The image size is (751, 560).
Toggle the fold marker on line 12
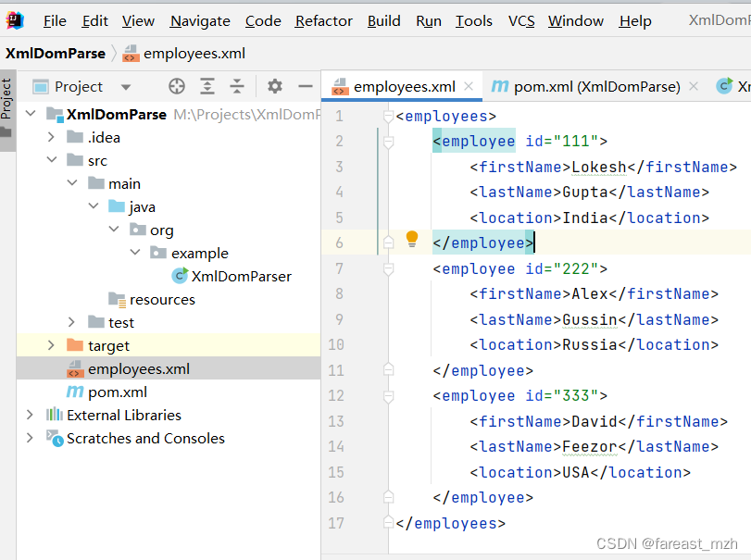[389, 395]
